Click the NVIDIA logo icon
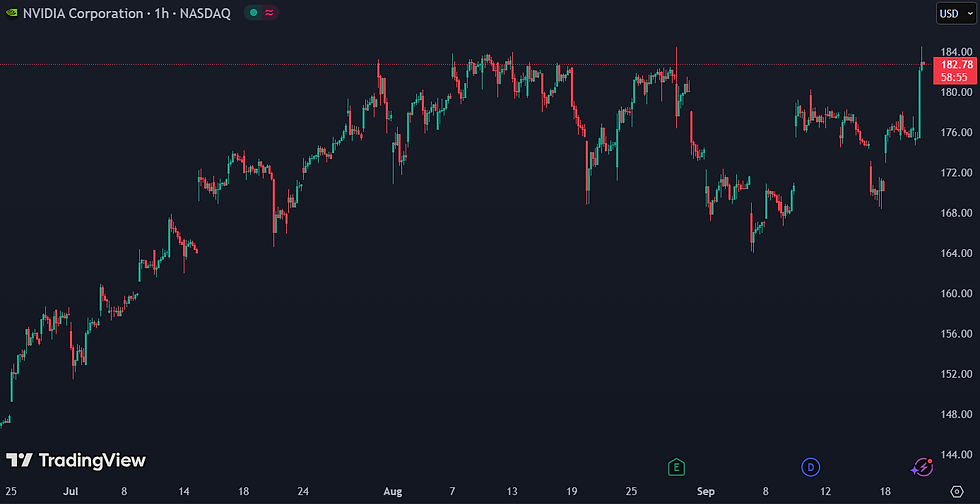The width and height of the screenshot is (980, 504). tap(12, 13)
